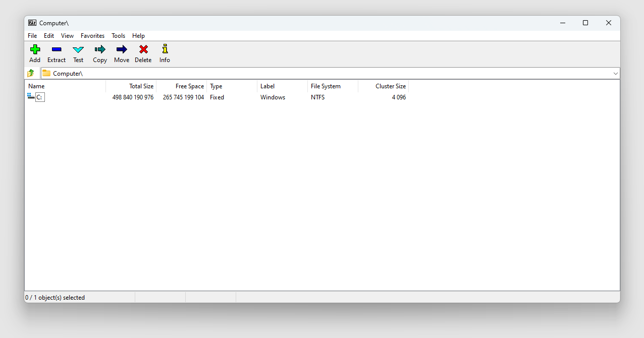Click the blue minus Extract icon
The image size is (644, 338).
[x=57, y=49]
